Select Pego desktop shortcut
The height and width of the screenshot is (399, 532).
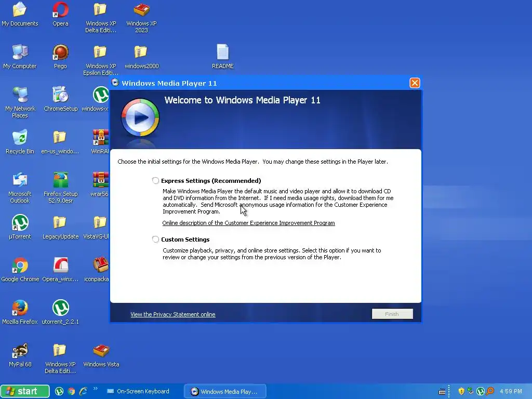60,57
